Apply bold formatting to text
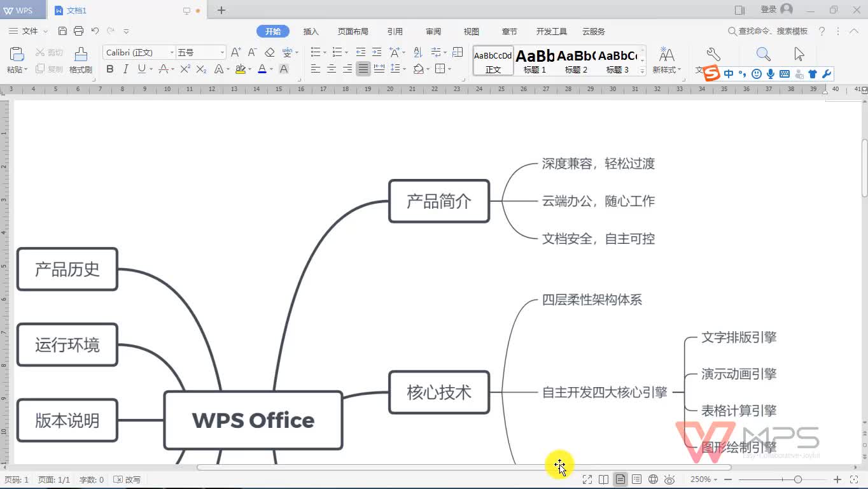 click(x=111, y=69)
